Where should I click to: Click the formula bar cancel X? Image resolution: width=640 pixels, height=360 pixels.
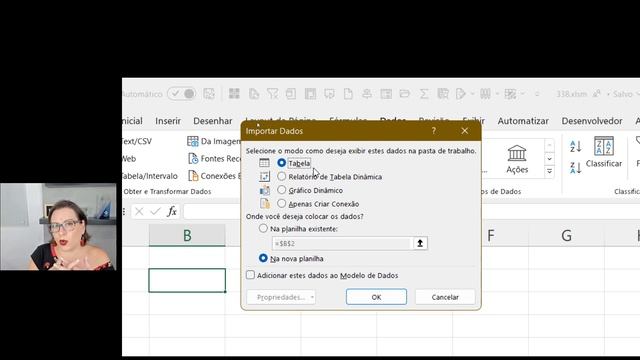(x=139, y=211)
